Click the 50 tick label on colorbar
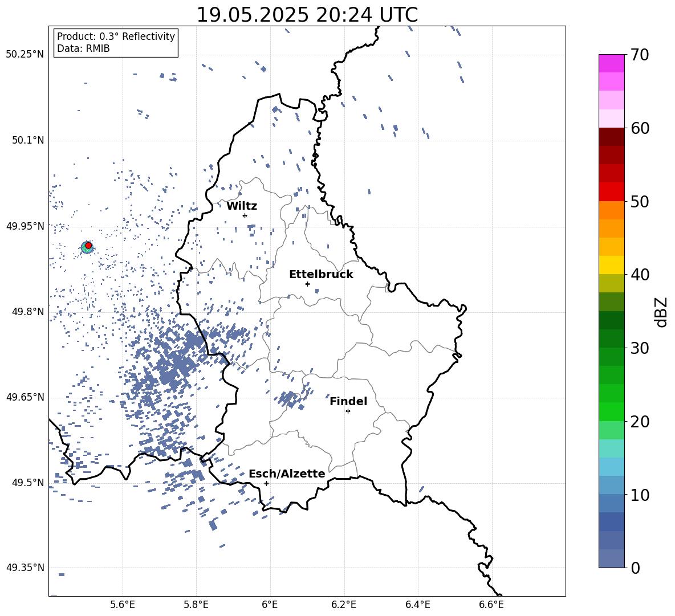 640,202
